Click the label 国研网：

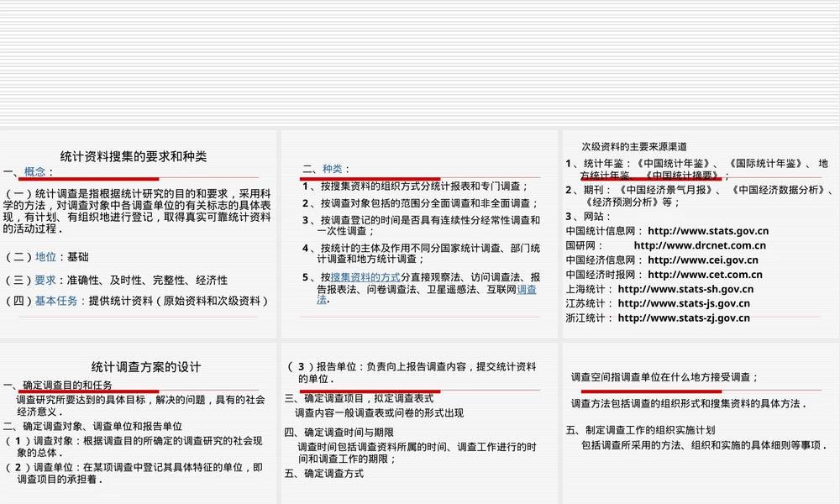click(x=585, y=245)
